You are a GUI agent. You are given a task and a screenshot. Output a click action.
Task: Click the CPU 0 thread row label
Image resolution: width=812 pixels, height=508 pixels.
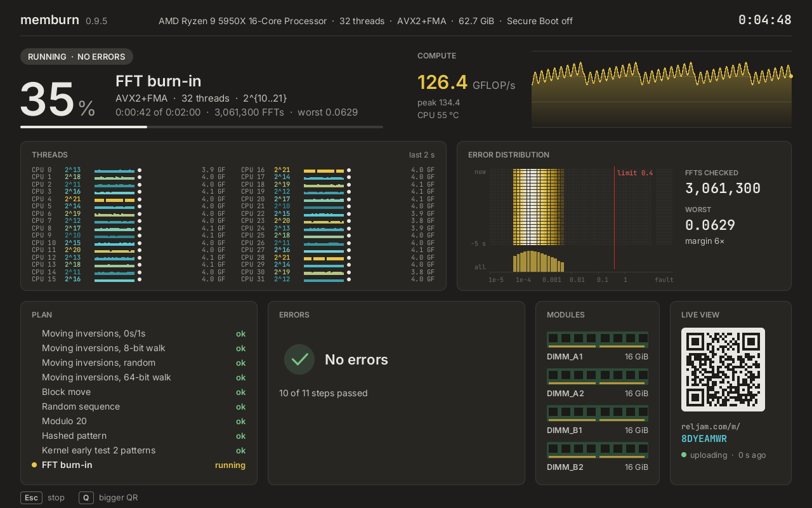(42, 170)
